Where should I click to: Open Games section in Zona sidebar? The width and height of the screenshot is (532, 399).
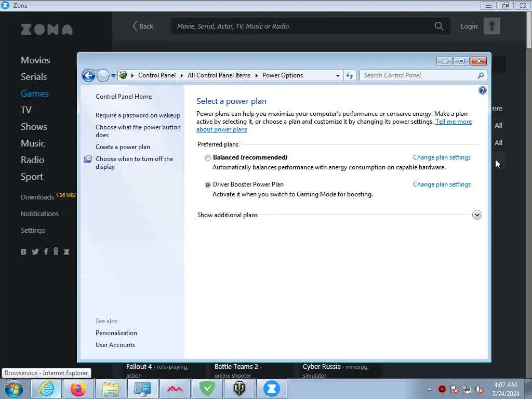[x=35, y=94]
